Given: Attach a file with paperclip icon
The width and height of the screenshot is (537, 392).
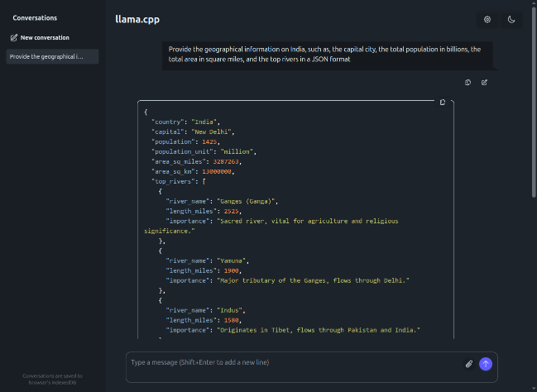Looking at the screenshot, I should click(468, 363).
